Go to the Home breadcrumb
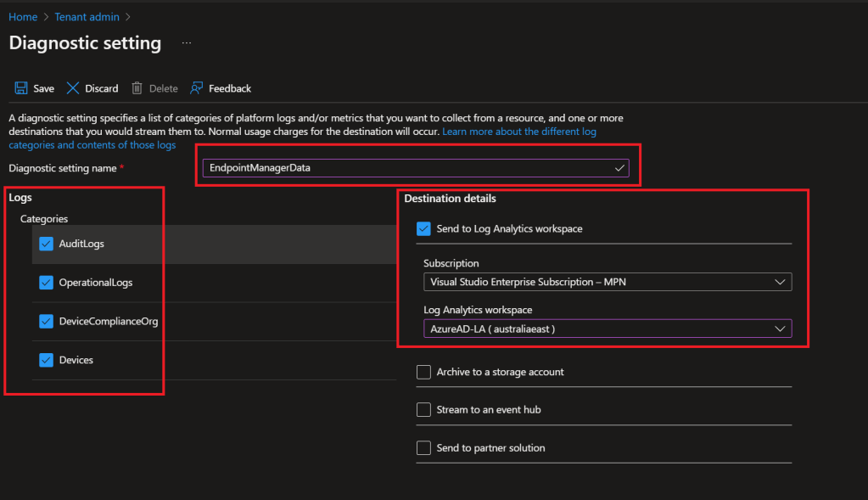 coord(23,17)
